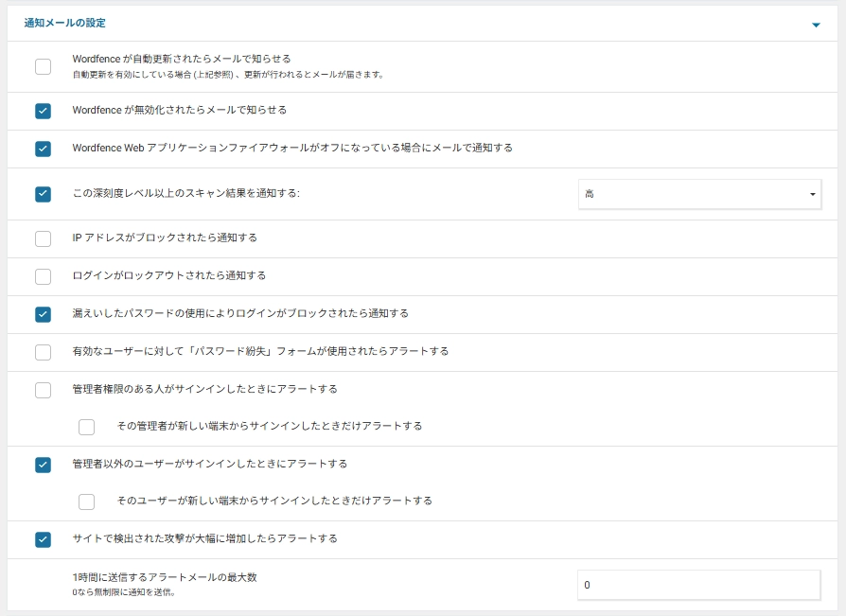Image resolution: width=846 pixels, height=616 pixels.
Task: Expand the scan severity selection list
Action: click(811, 193)
